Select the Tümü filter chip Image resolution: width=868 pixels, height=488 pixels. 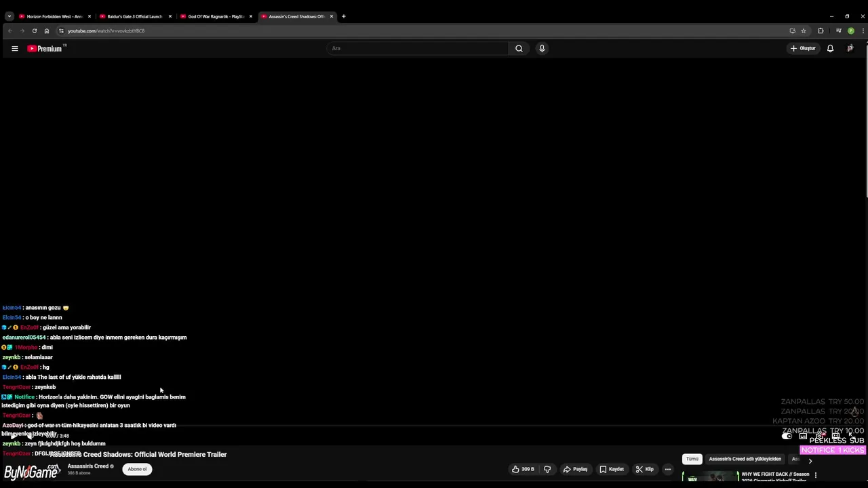(x=692, y=459)
